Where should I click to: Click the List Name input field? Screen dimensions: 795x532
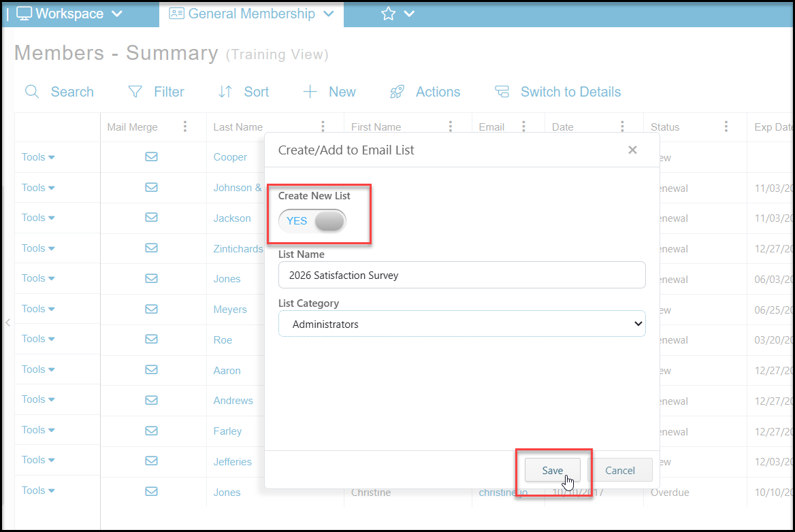(x=462, y=275)
